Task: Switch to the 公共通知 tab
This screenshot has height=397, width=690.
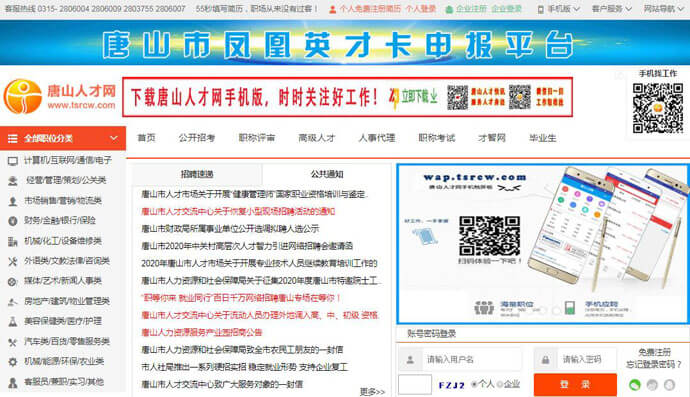Action: click(327, 174)
